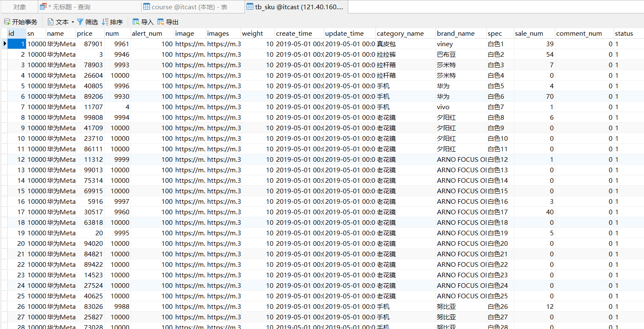The height and width of the screenshot is (329, 644).
Task: Click the sale_num column header
Action: point(535,34)
